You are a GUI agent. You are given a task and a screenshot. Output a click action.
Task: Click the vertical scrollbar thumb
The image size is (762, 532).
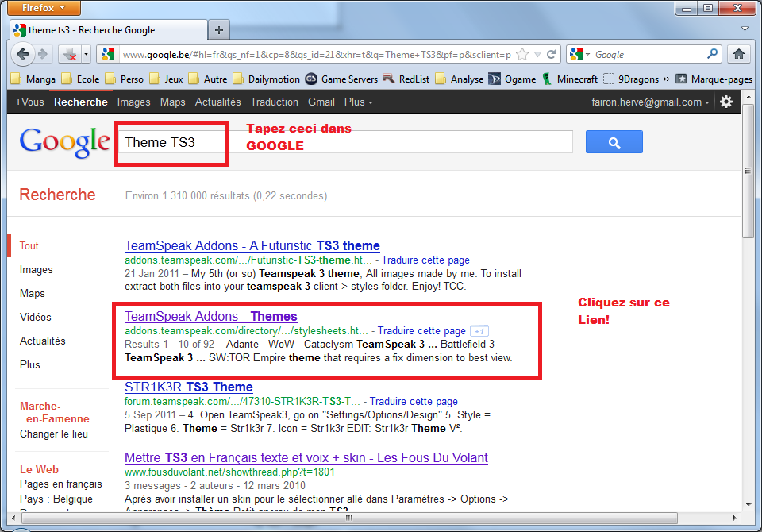748,171
